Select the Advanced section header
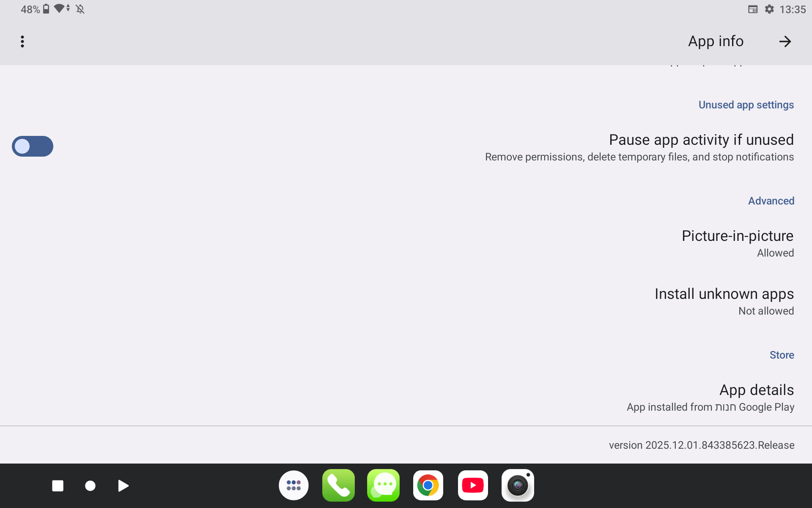This screenshot has height=508, width=812. (771, 201)
